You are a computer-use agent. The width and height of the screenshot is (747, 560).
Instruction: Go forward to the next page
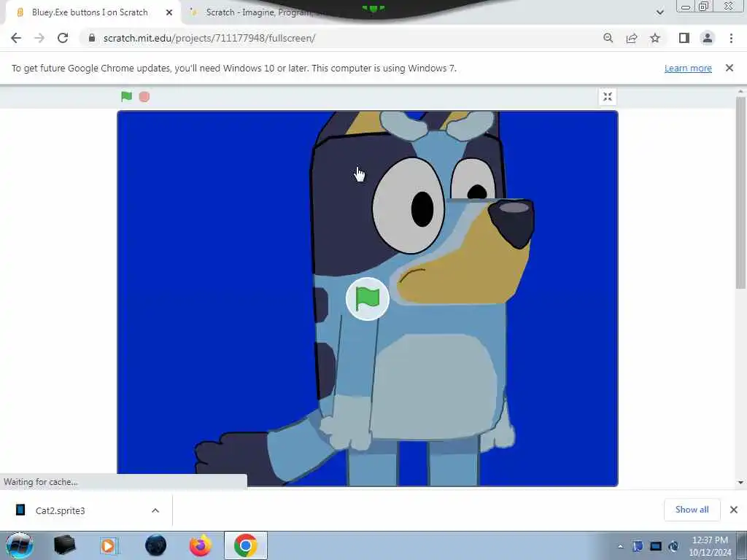(39, 38)
